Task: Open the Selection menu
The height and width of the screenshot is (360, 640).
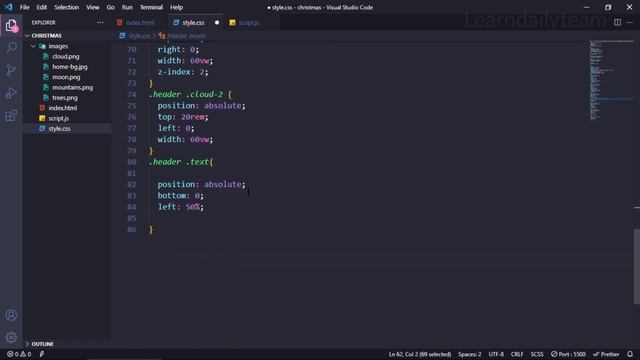Action: coord(67,7)
